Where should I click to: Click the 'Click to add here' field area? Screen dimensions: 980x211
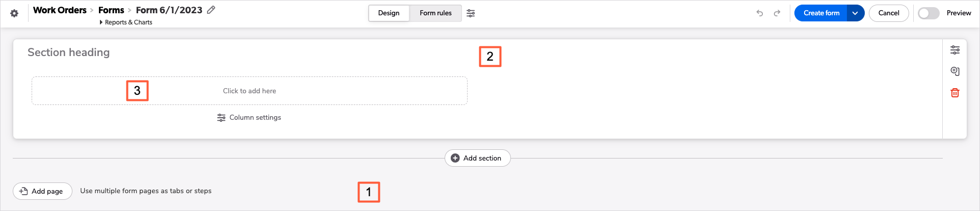249,91
